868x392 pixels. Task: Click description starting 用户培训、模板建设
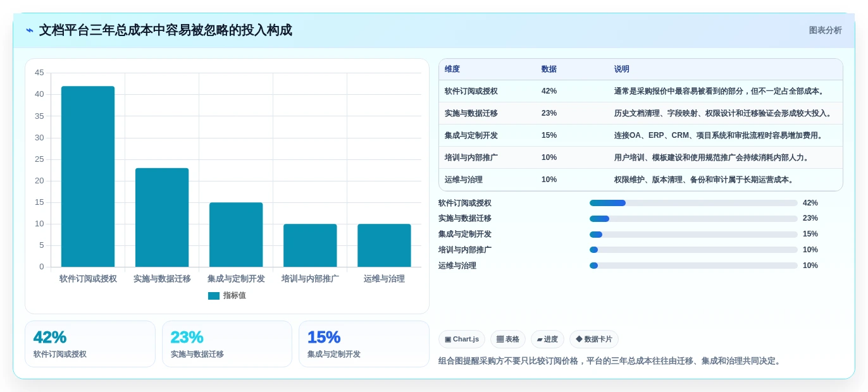pos(713,157)
